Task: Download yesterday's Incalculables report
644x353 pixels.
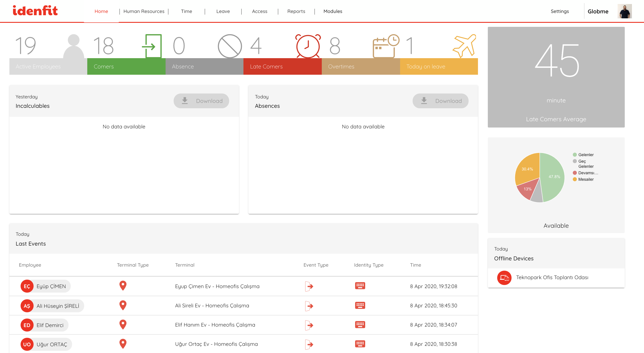Action: [x=201, y=101]
